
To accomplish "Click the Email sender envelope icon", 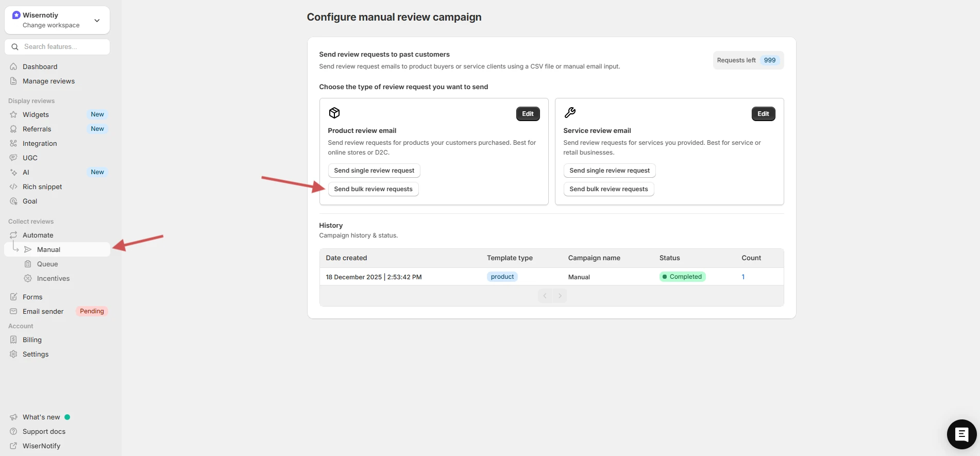I will coord(13,311).
